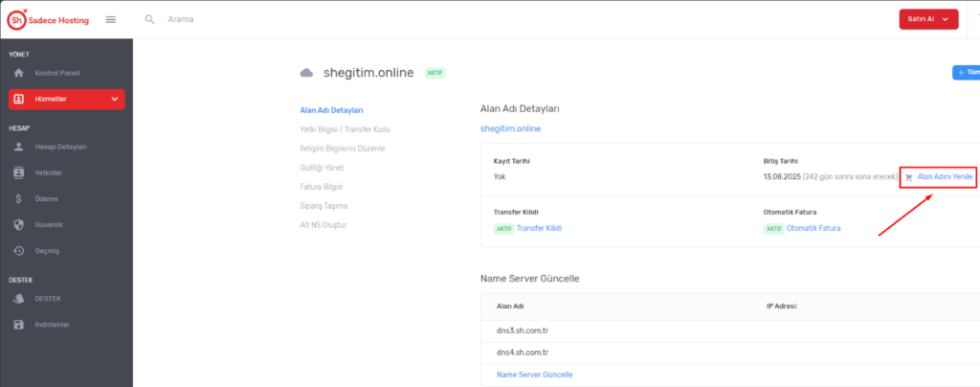Click the 13.08.2025 expiry date

(782, 177)
